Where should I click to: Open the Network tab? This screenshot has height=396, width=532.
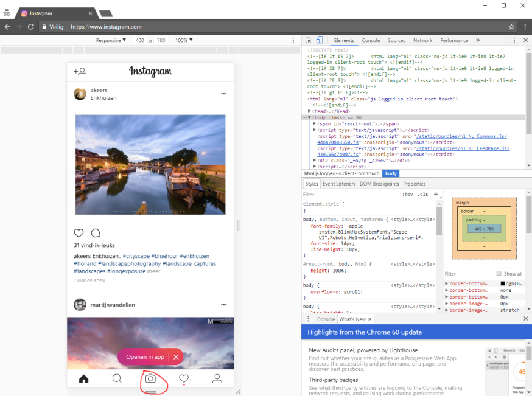422,40
